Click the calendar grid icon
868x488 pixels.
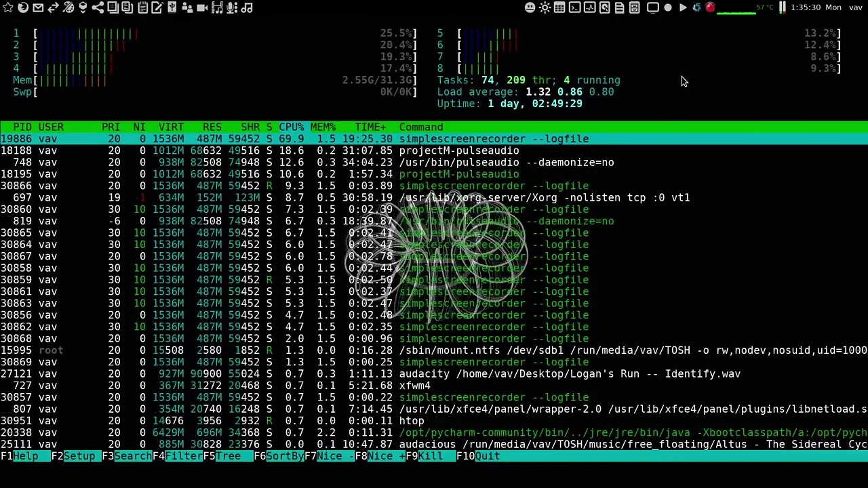pos(559,7)
